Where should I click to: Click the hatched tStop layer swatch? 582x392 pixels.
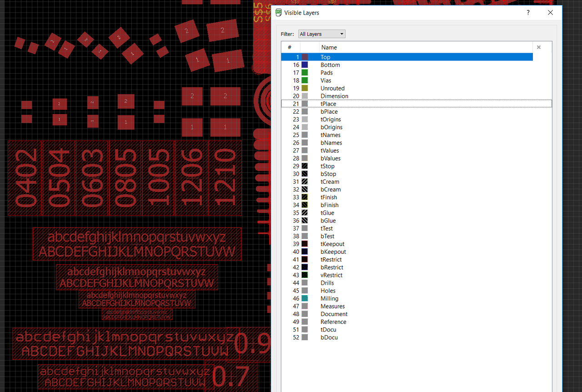click(x=305, y=166)
